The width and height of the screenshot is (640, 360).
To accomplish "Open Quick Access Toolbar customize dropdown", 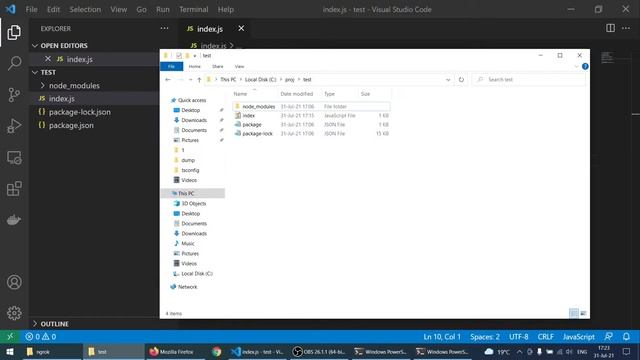I will point(195,56).
